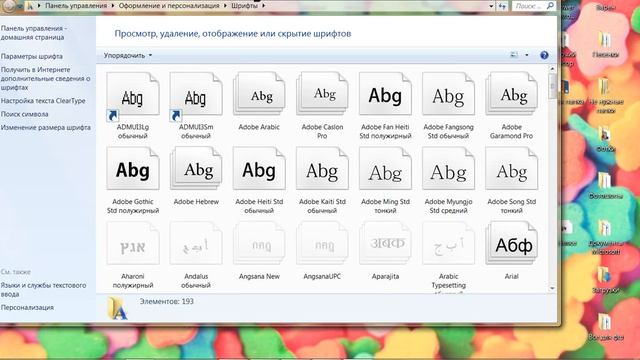Click Оформление и персонализация in the breadcrumb

[x=169, y=6]
